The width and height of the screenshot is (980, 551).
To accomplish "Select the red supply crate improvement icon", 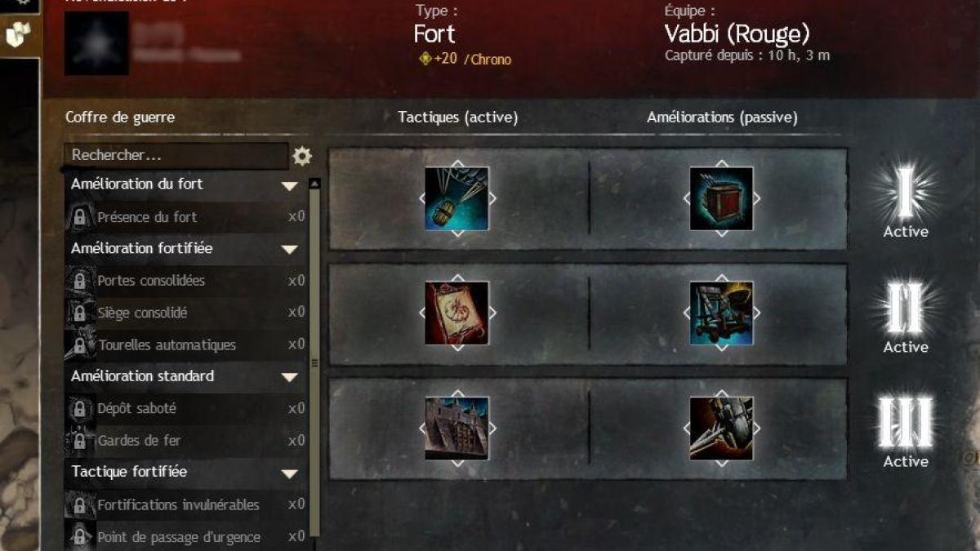I will [x=721, y=198].
